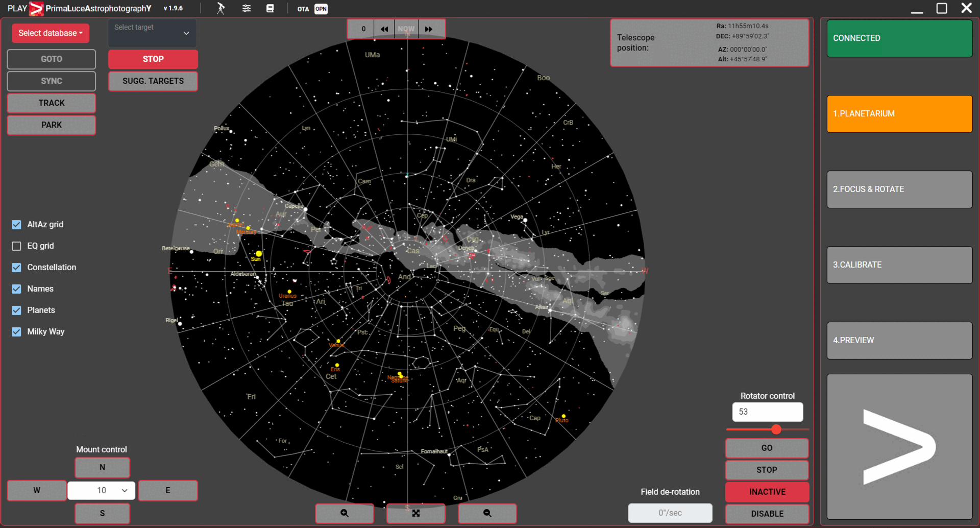
Task: Switch to the 3.CALIBRATE tab
Action: tap(899, 265)
